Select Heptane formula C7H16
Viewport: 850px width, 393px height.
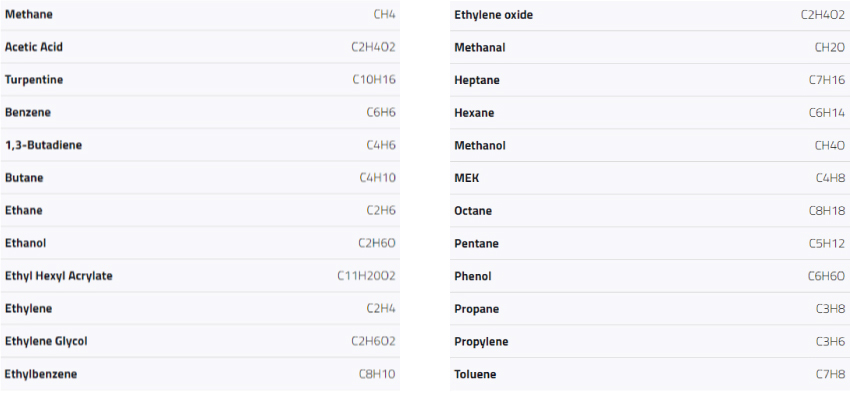pyautogui.click(x=827, y=80)
